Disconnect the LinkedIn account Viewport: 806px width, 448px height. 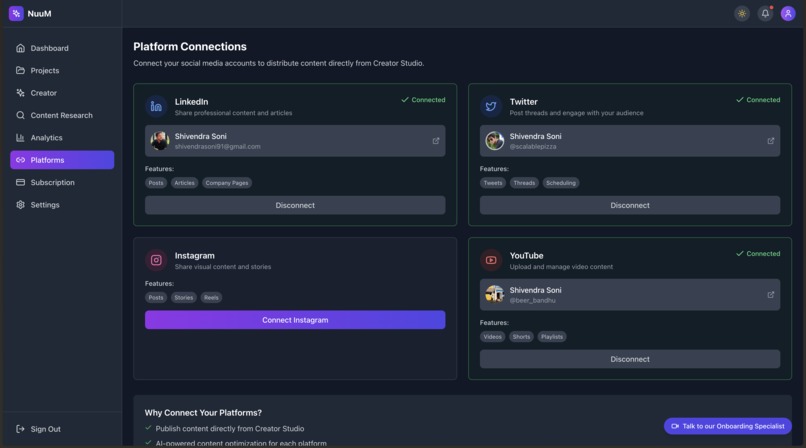pyautogui.click(x=295, y=205)
